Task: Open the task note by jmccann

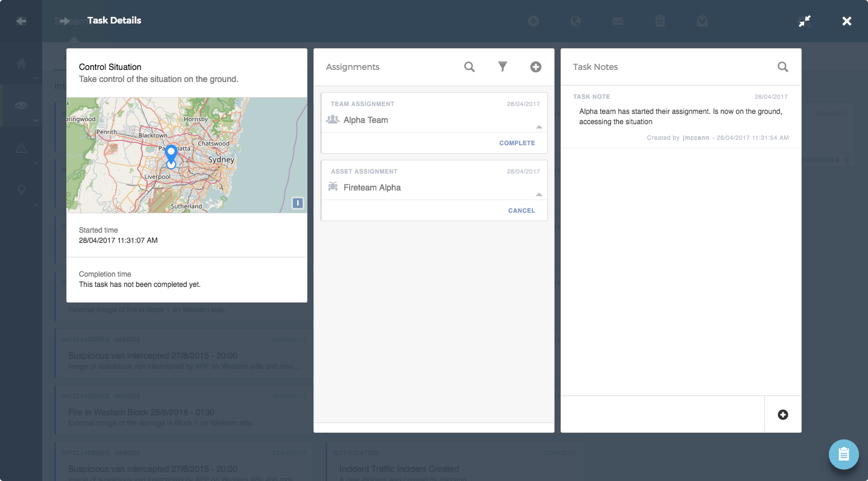Action: point(680,117)
